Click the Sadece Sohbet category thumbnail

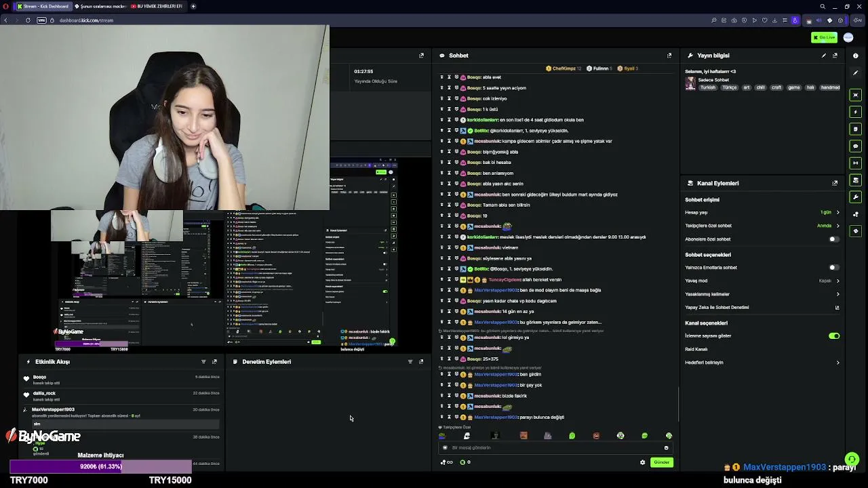tap(690, 83)
